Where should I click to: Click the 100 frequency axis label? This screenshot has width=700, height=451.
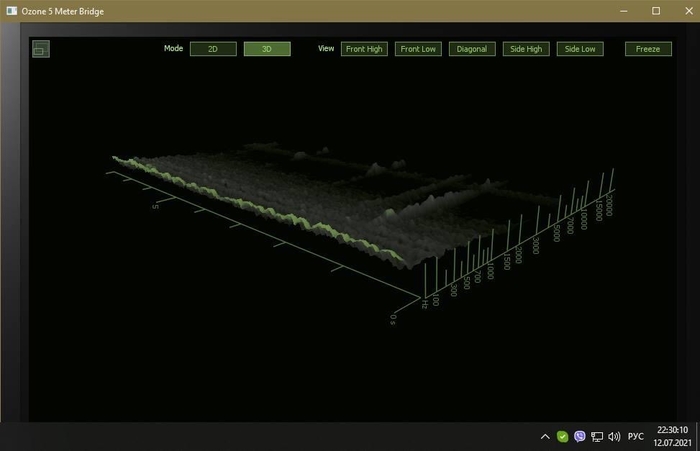point(436,300)
